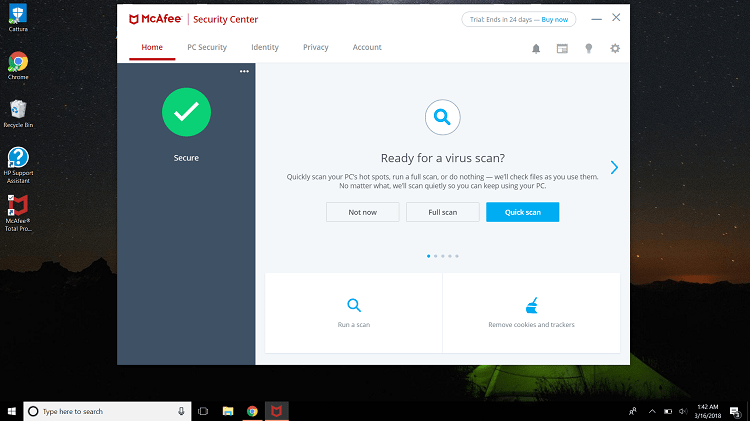This screenshot has width=750, height=421.
Task: Open File Explorer from the taskbar
Action: click(228, 411)
